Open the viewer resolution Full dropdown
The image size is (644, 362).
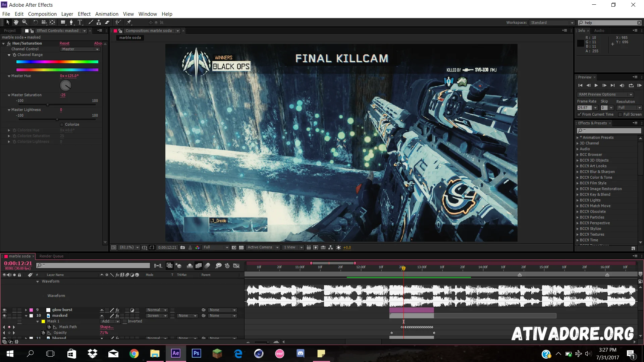tap(216, 247)
